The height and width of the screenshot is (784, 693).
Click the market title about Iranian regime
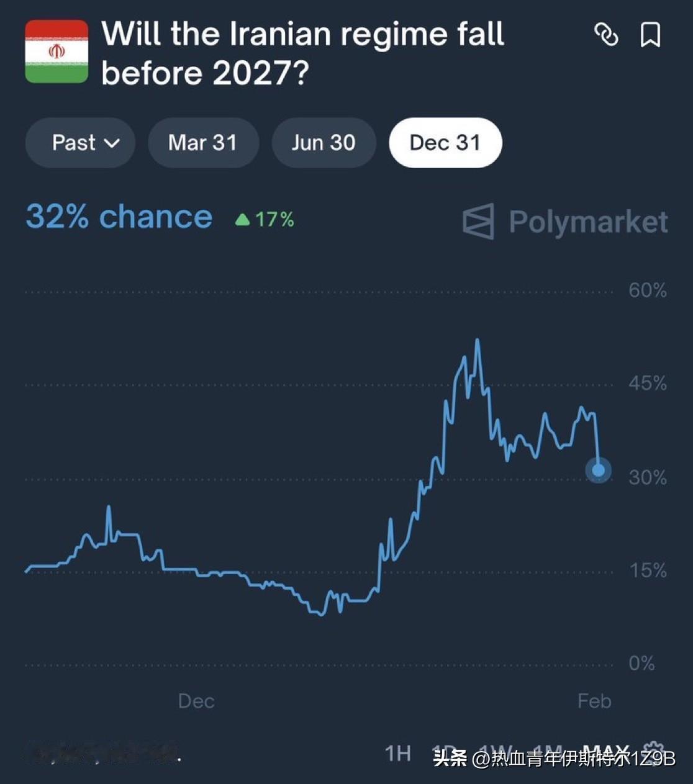[x=303, y=53]
